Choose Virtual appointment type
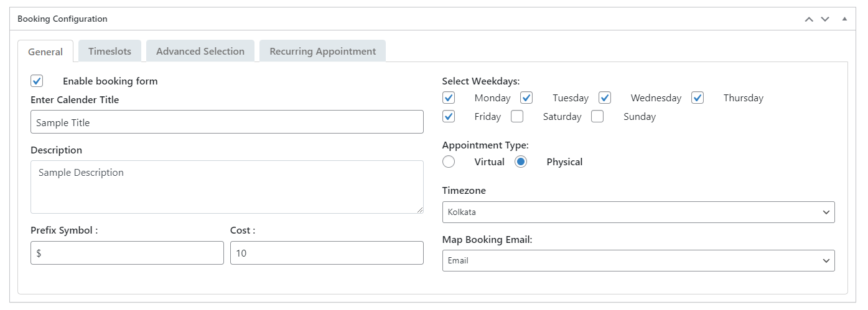 point(449,162)
